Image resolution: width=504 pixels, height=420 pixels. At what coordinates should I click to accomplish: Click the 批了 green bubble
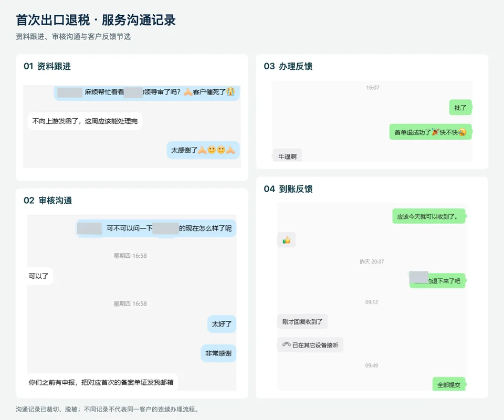(x=460, y=108)
